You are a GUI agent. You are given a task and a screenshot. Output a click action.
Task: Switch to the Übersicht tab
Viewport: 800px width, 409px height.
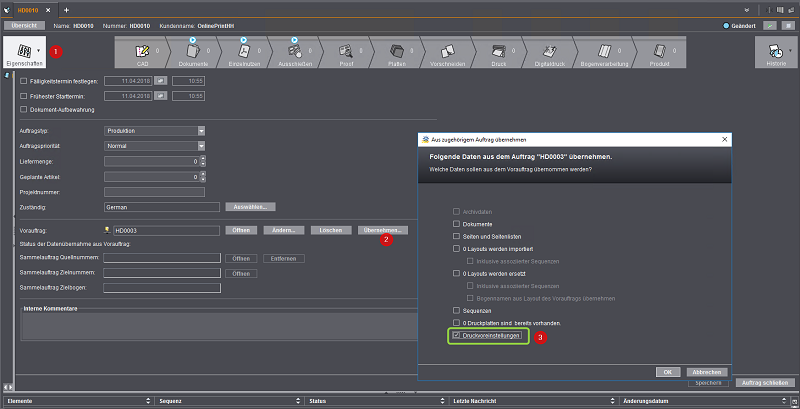point(25,23)
